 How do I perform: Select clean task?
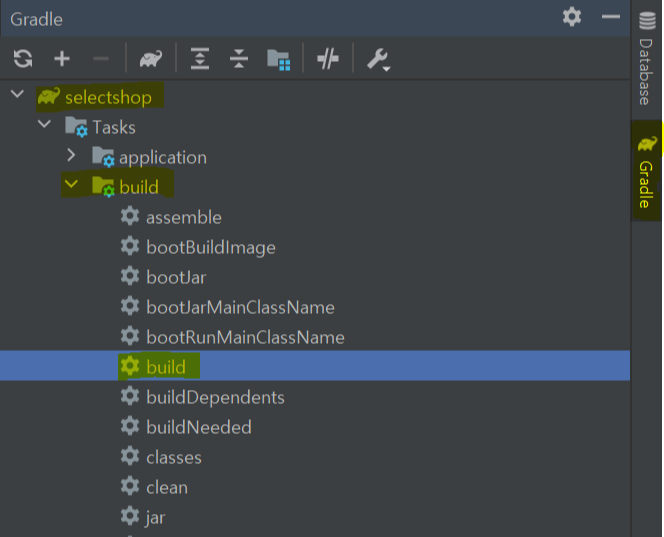315,487
